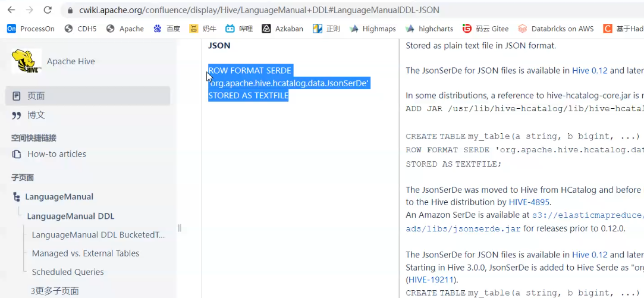Select 页面 in the sidebar
This screenshot has width=644, height=298.
click(x=87, y=96)
